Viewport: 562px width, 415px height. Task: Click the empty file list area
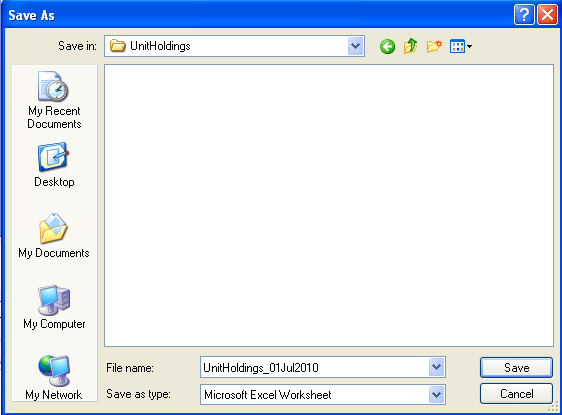[x=329, y=205]
